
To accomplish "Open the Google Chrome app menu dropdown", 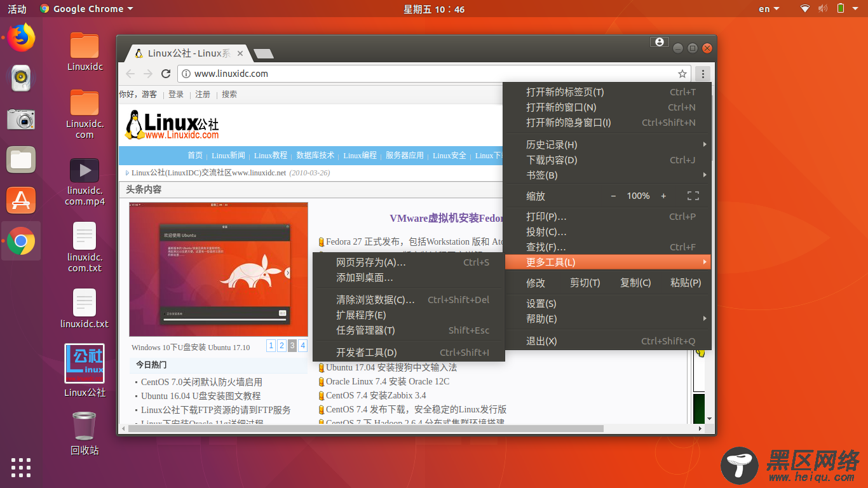I will [86, 9].
